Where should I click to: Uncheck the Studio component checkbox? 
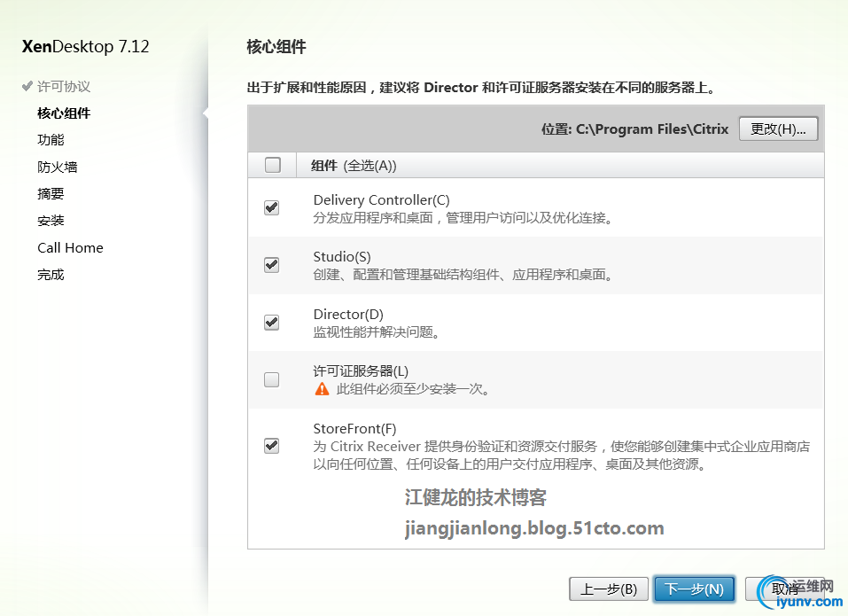pyautogui.click(x=271, y=265)
